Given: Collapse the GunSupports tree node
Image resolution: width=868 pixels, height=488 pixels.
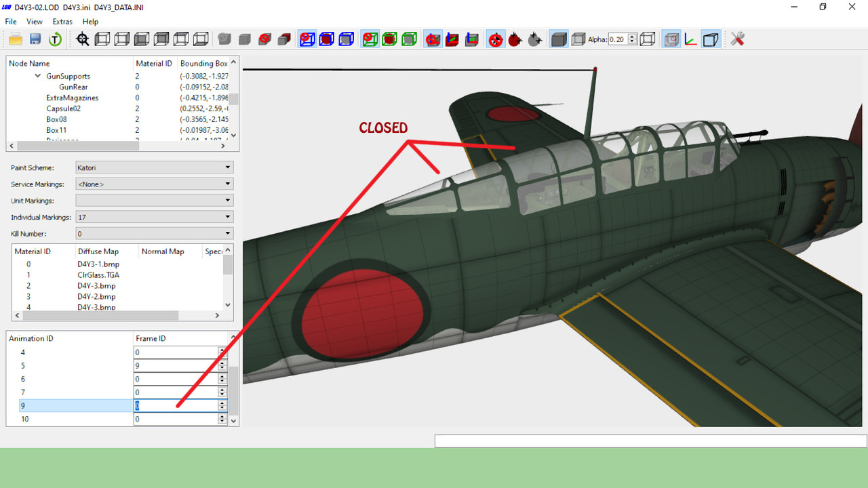Looking at the screenshot, I should click(38, 76).
